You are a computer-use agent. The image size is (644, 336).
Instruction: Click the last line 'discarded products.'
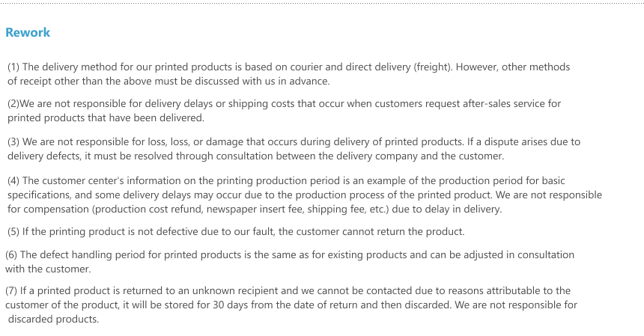[53, 320]
